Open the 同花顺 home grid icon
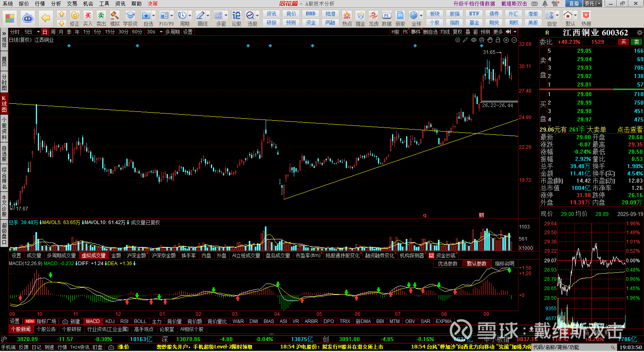The height and width of the screenshot is (352, 644). 10,18
